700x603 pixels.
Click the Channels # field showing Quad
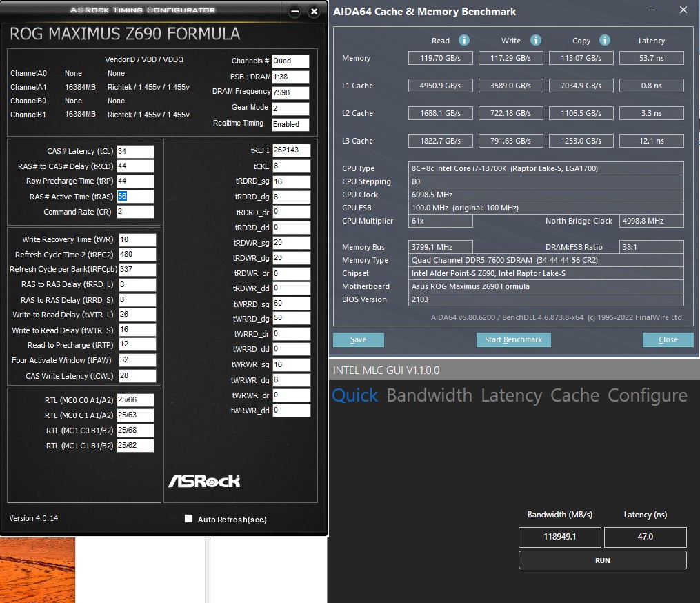coord(290,61)
